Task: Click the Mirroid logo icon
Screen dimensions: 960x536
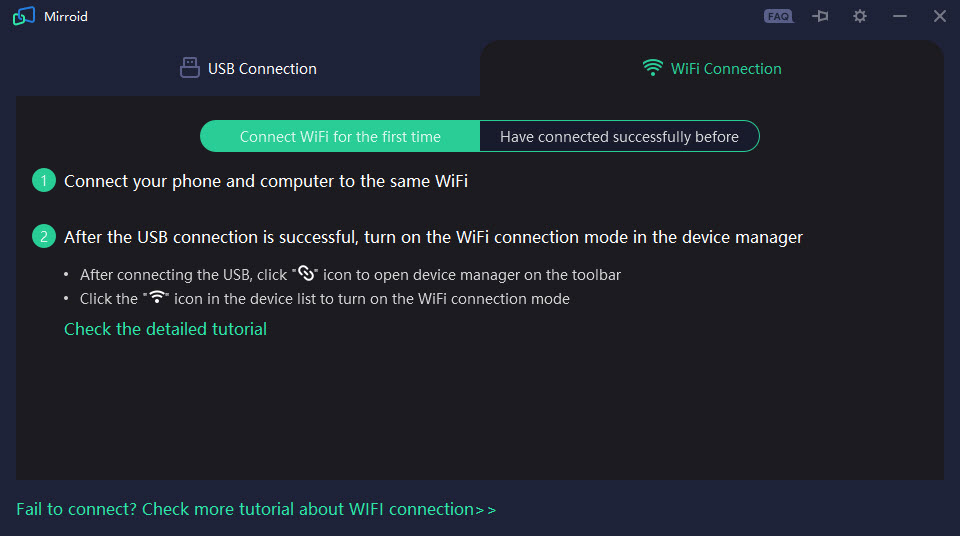Action: click(24, 16)
